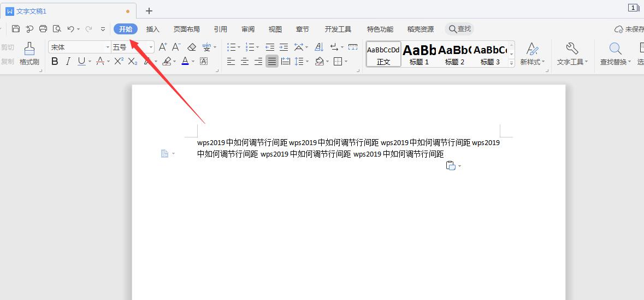Click the paste options icon in document
The height and width of the screenshot is (300, 644).
[x=451, y=166]
